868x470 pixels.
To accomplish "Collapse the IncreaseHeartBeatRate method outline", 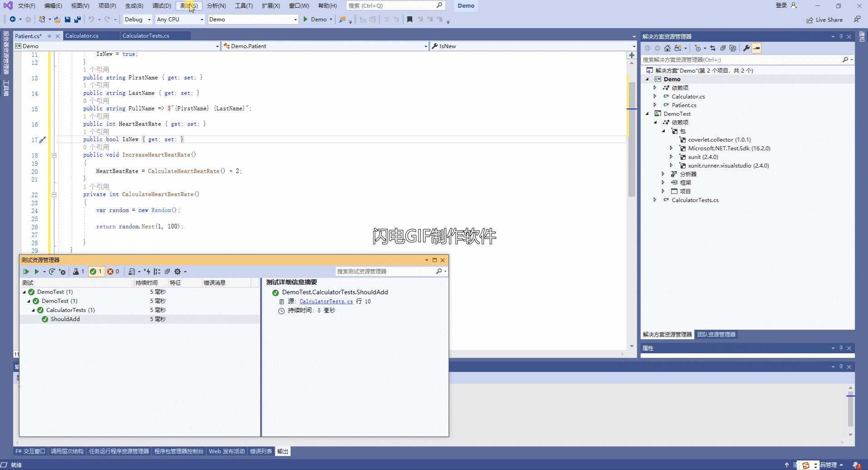I will coord(54,155).
